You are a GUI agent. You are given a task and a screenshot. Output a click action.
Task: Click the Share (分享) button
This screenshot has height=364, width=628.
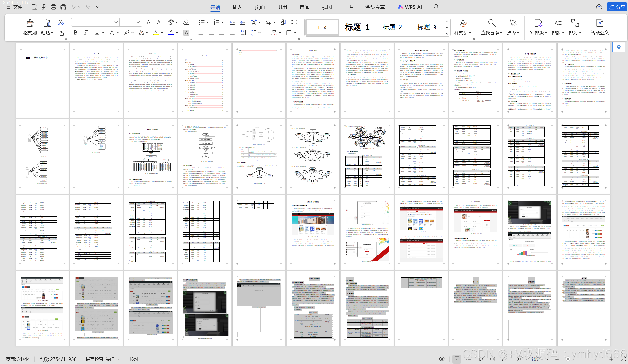click(x=617, y=7)
